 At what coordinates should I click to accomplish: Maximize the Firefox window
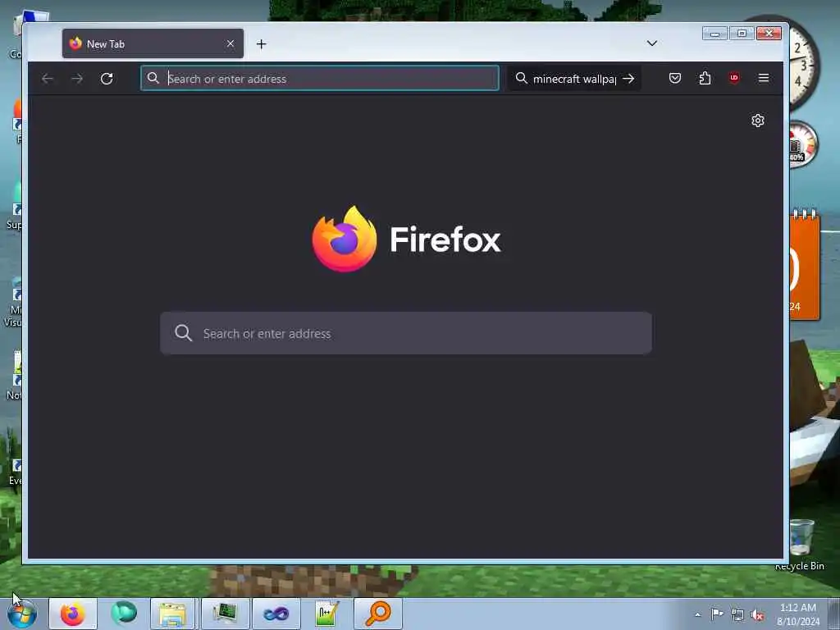tap(742, 34)
